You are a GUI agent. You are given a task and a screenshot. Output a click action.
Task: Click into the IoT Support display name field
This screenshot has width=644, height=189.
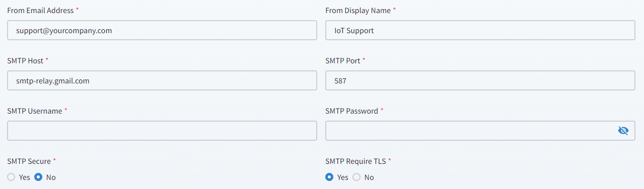[x=480, y=30]
